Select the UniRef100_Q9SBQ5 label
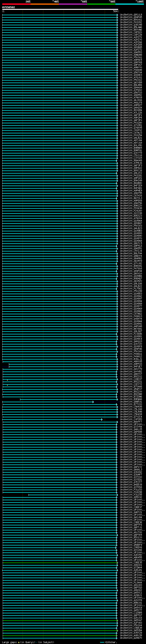 click(x=131, y=47)
